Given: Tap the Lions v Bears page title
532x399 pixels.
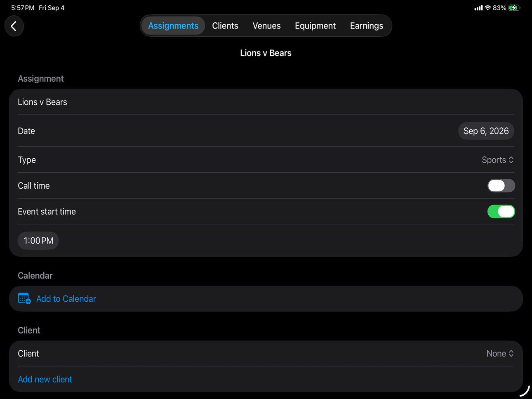Looking at the screenshot, I should pyautogui.click(x=266, y=53).
